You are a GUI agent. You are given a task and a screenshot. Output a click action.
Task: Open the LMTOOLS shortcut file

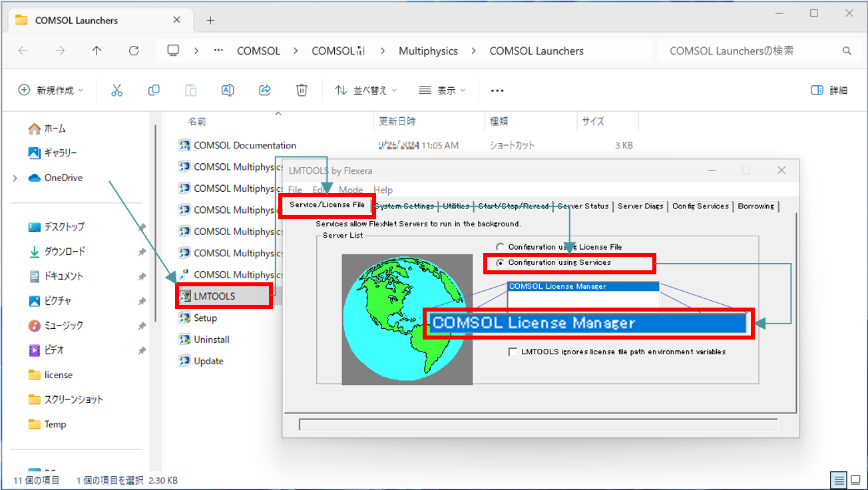[x=214, y=296]
